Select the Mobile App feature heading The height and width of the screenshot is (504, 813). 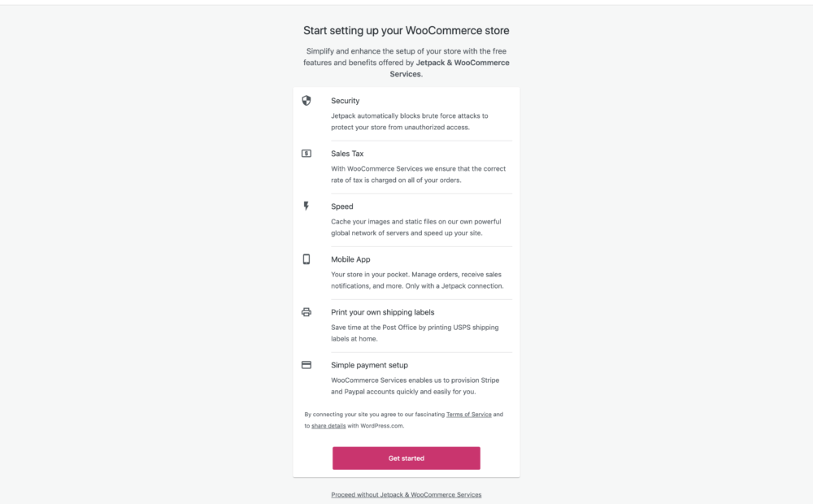pyautogui.click(x=350, y=259)
